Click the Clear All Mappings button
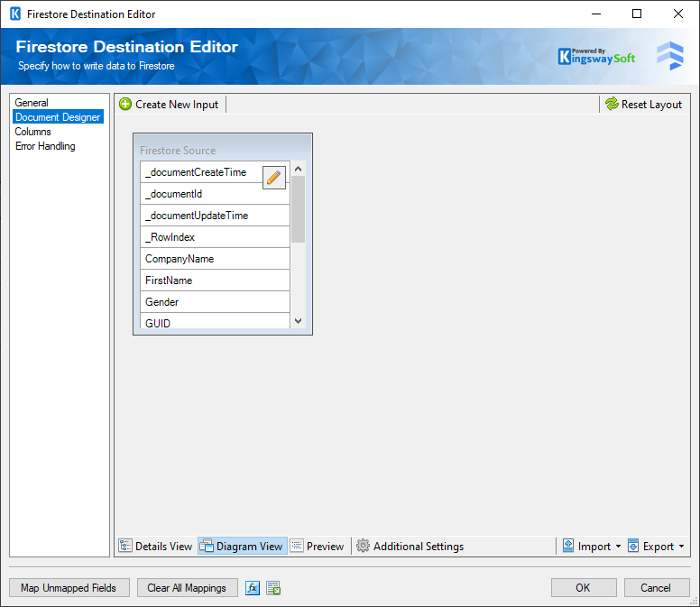700x607 pixels. [x=187, y=588]
